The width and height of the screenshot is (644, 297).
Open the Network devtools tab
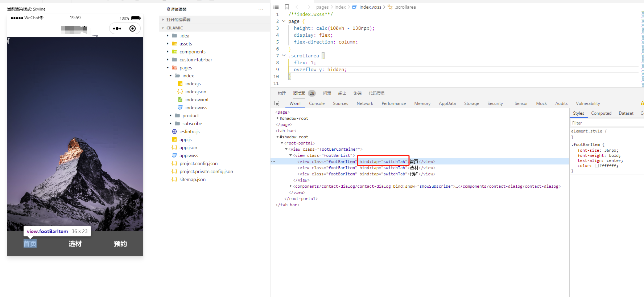pyautogui.click(x=365, y=103)
